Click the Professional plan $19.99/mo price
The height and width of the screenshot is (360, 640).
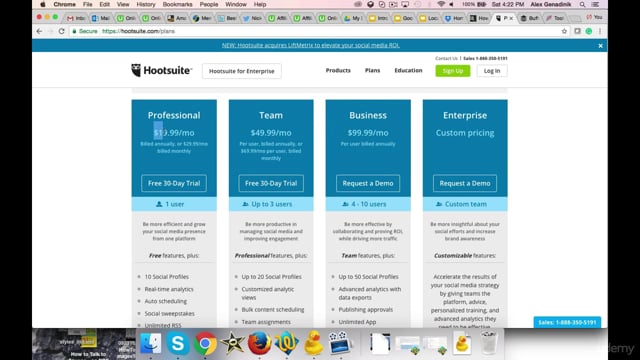[174, 133]
